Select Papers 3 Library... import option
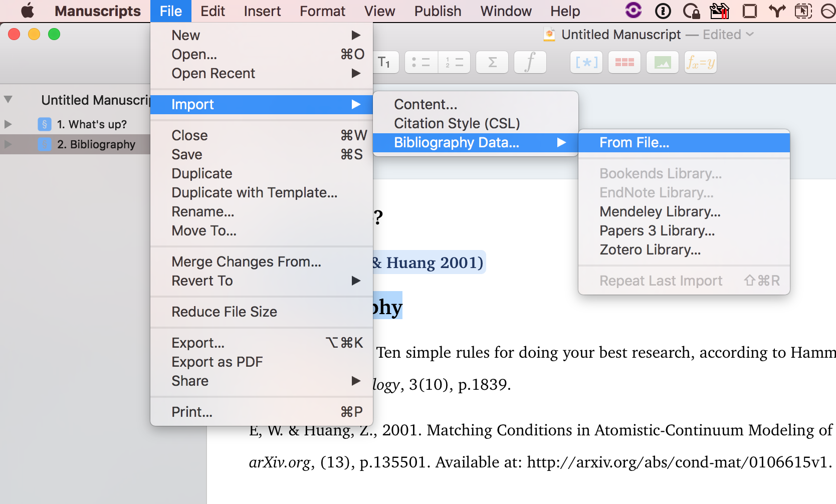The image size is (836, 504). [x=684, y=230]
